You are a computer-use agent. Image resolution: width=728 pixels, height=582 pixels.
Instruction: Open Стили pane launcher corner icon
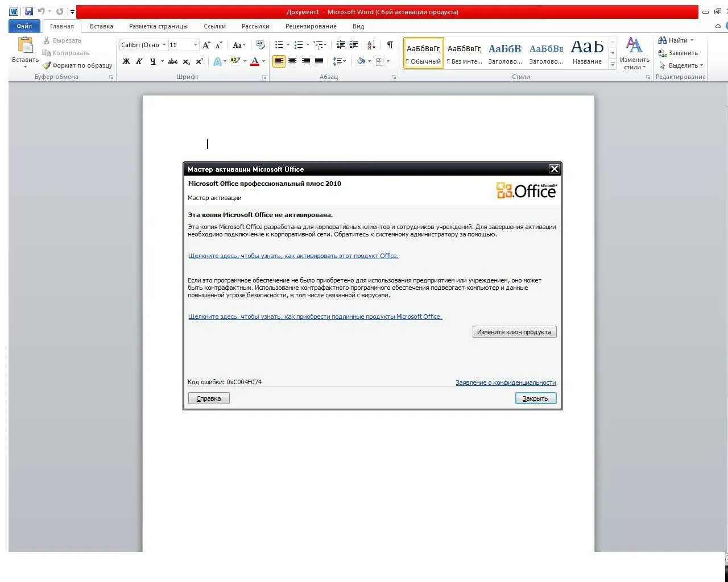(648, 77)
